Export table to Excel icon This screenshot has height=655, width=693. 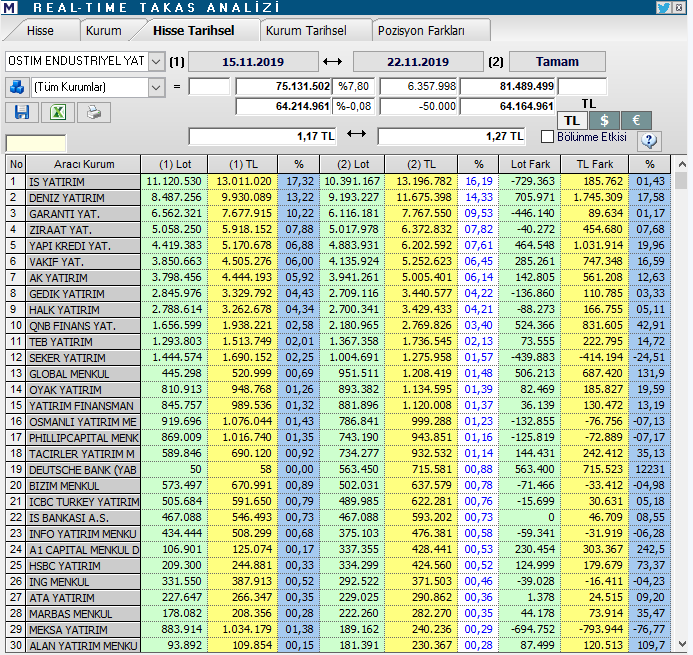coord(57,112)
